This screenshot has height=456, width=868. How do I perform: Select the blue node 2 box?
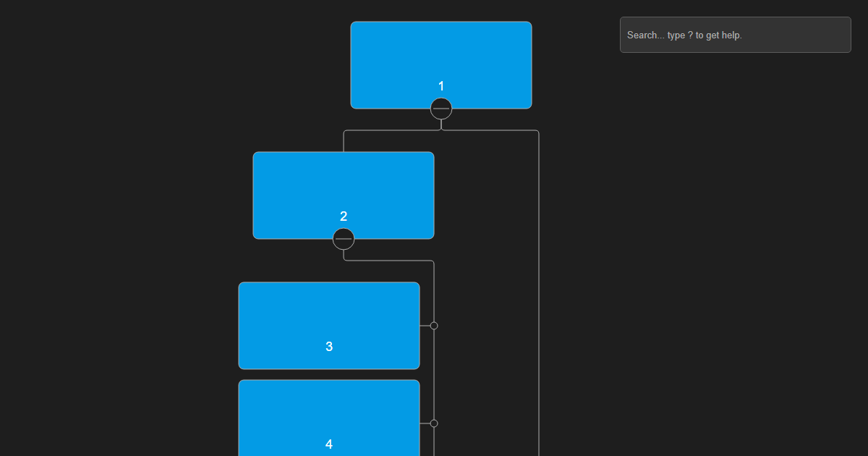tap(344, 185)
